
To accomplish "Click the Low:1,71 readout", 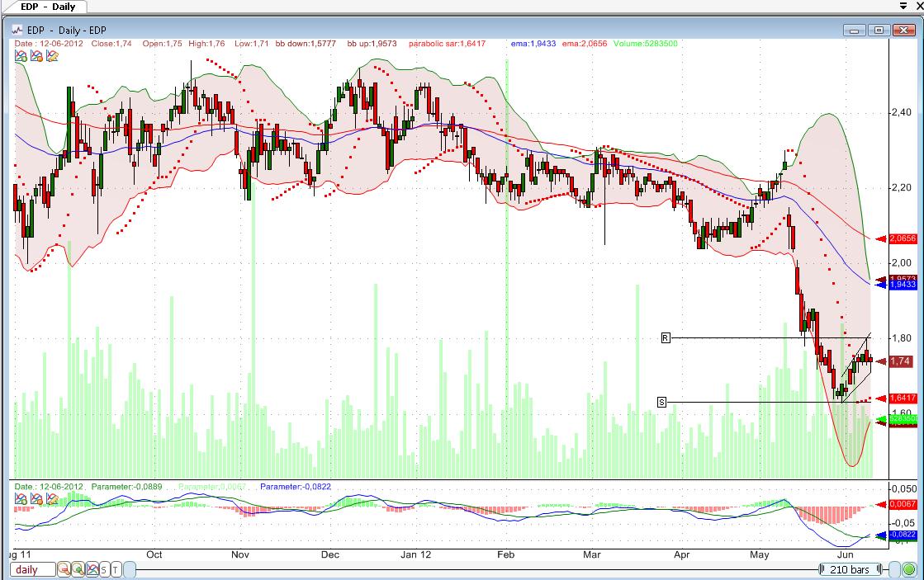I will tap(252, 44).
